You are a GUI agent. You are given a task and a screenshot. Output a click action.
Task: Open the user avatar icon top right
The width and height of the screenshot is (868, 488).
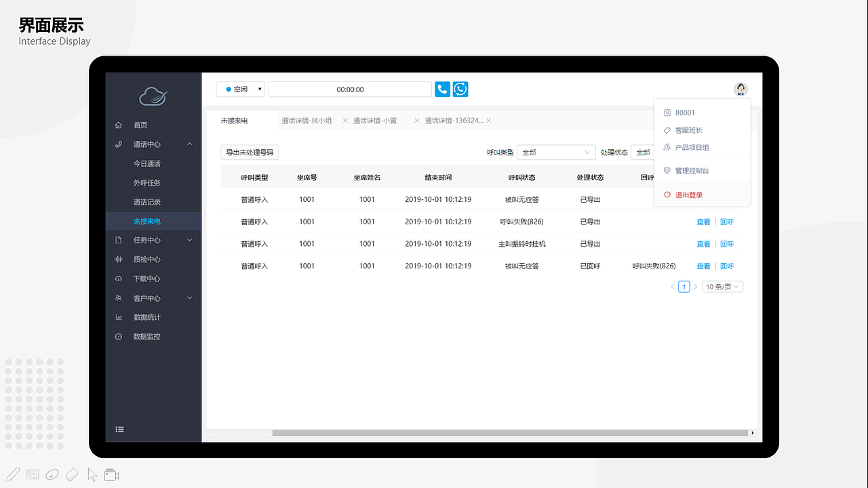tap(741, 89)
